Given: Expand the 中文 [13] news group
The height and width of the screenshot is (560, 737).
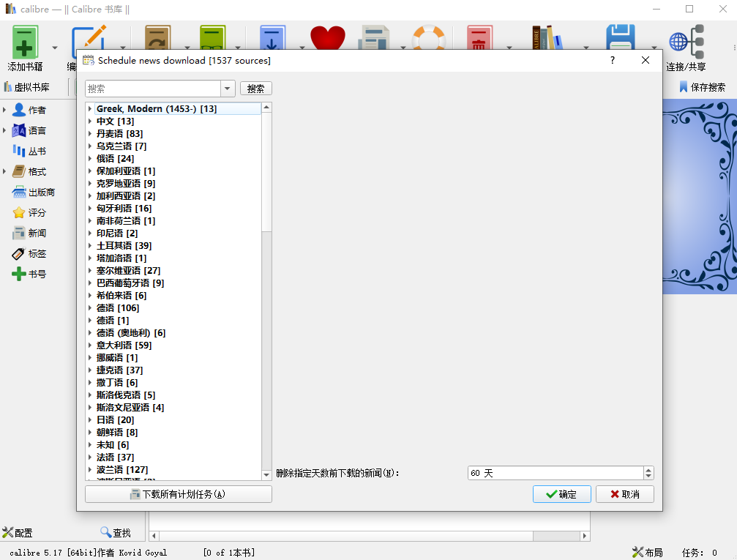Looking at the screenshot, I should pyautogui.click(x=90, y=122).
